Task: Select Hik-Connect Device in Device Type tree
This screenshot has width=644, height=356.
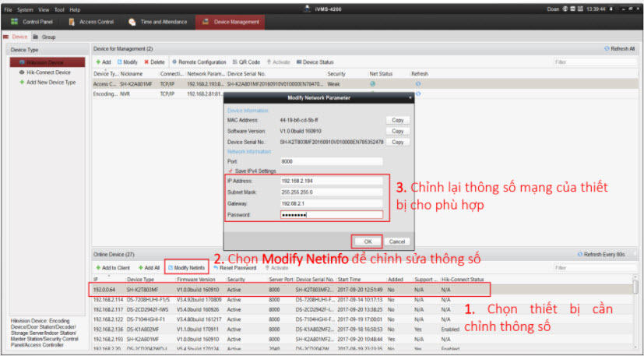Action: coord(48,72)
